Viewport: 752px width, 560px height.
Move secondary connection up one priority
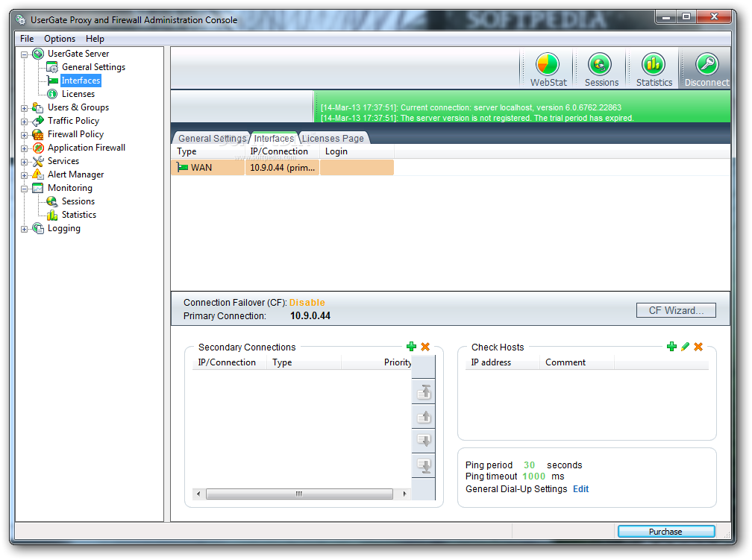pyautogui.click(x=424, y=416)
